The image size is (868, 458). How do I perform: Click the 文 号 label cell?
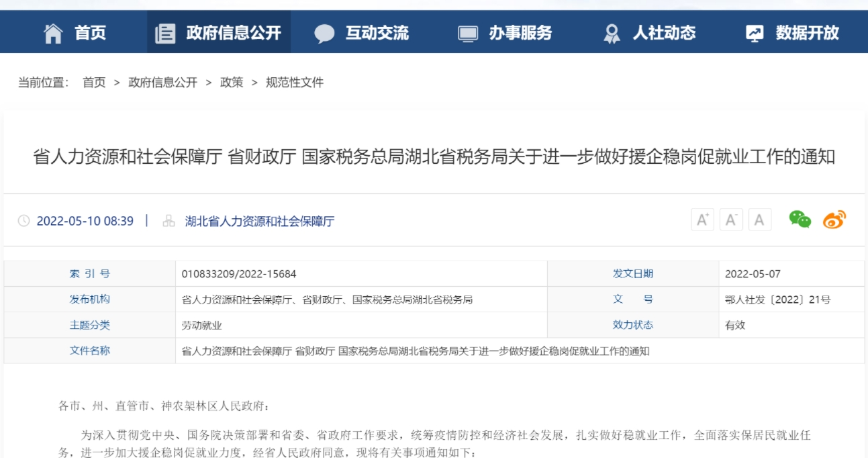633,300
